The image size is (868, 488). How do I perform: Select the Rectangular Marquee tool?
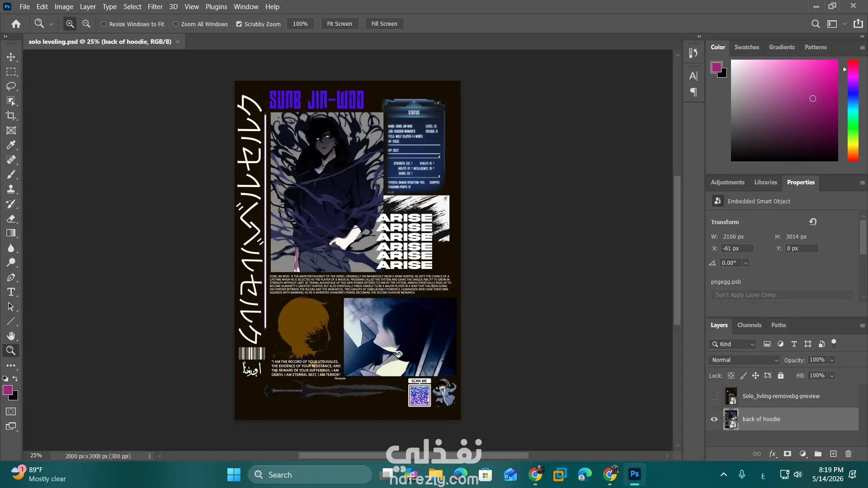(11, 72)
